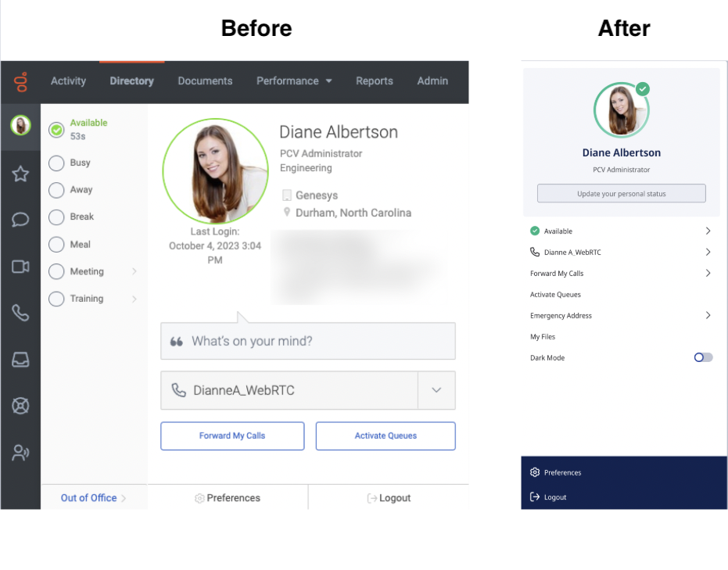Open the Reports tab
The height and width of the screenshot is (570, 728).
click(374, 81)
